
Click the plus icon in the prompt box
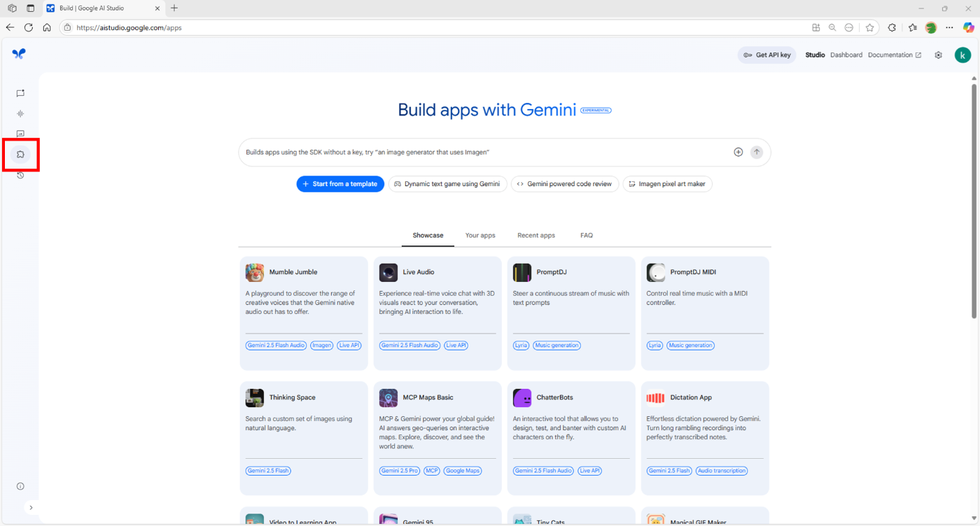738,152
